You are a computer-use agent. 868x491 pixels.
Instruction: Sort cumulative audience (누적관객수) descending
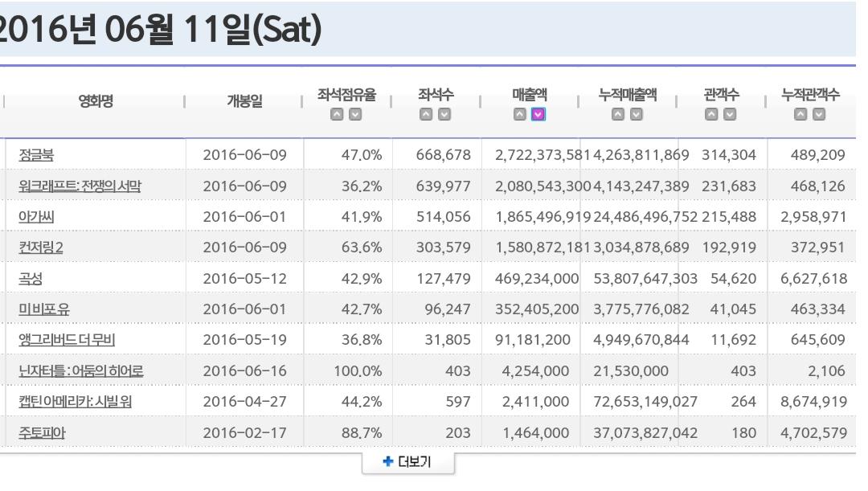click(818, 115)
